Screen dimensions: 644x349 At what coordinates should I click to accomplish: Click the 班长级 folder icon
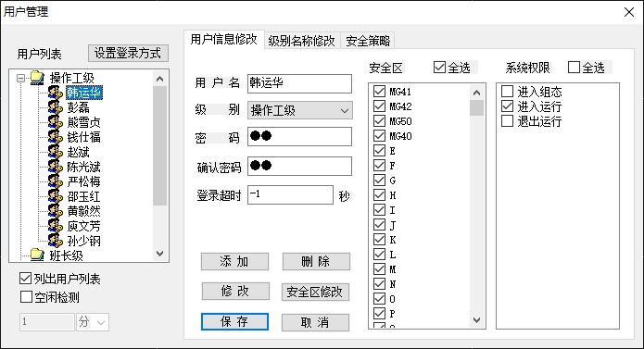pyautogui.click(x=37, y=256)
